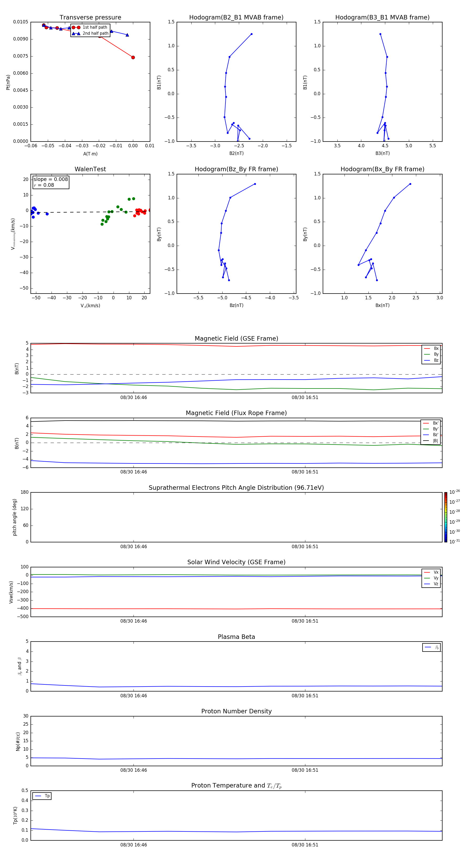
Task: Click the "B2(nT)" x-axis label
Action: (x=236, y=153)
